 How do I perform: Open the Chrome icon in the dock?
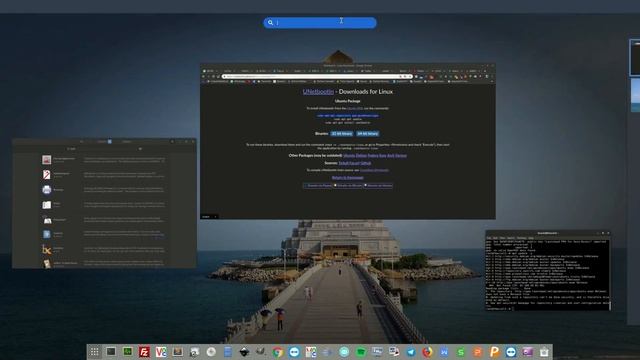(x=278, y=352)
